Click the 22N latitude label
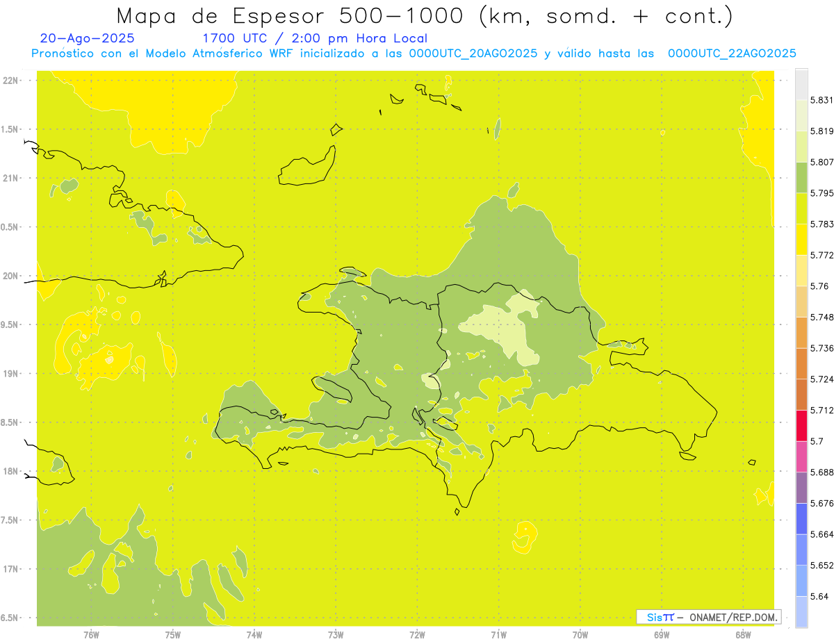This screenshot has width=834, height=644. pos(11,81)
